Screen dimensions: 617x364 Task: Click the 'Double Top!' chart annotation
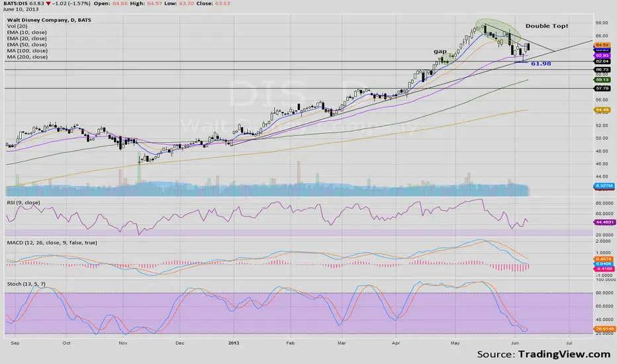547,26
